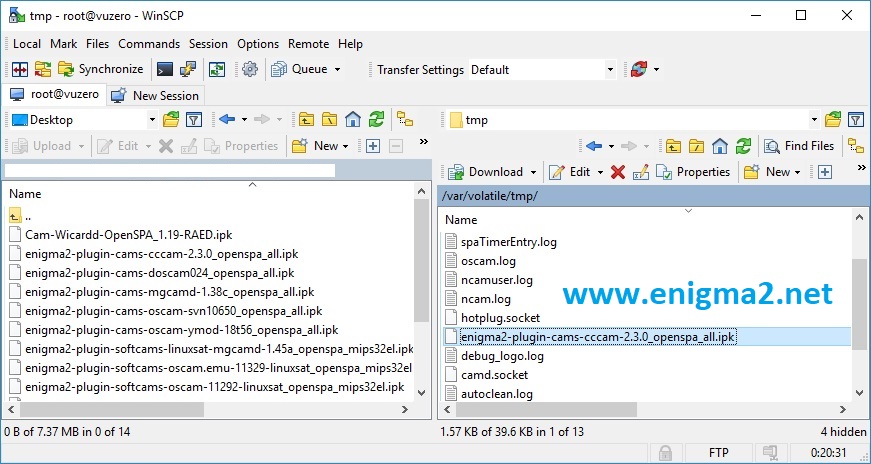871x464 pixels.
Task: Open the local New dropdown button
Action: pyautogui.click(x=321, y=146)
